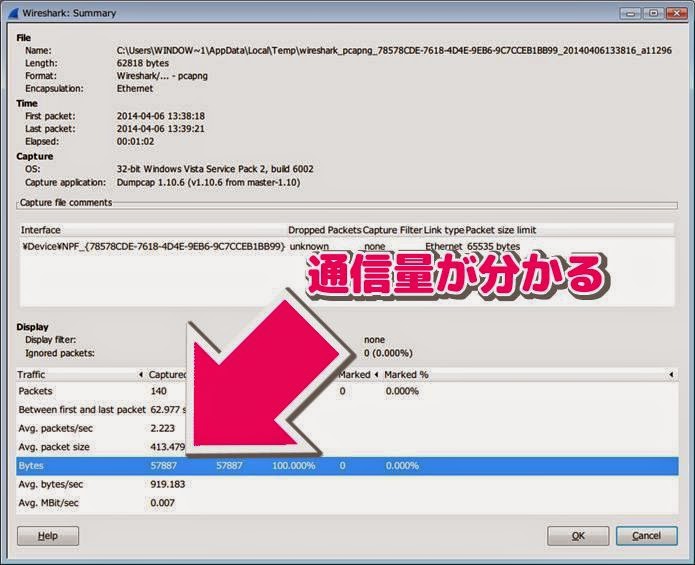695x565 pixels.
Task: Click the Dropped Packets column header
Action: pyautogui.click(x=324, y=230)
